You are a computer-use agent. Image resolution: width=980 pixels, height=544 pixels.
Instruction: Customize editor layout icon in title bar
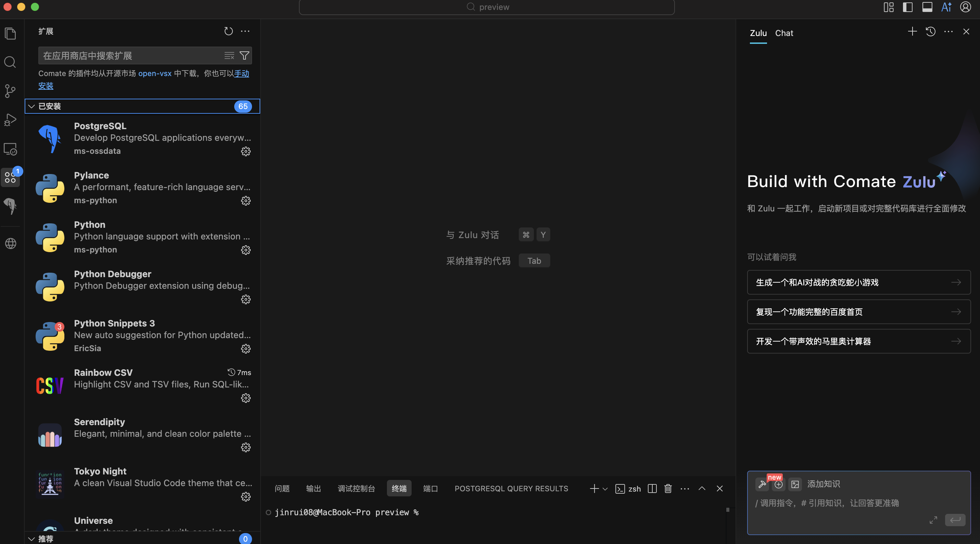tap(889, 7)
